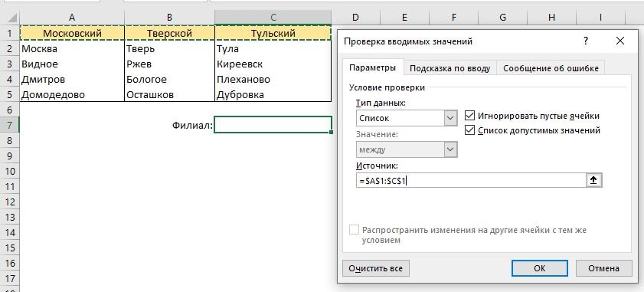The image size is (644, 292).
Task: Click the cell Плеханово
Action: point(273,80)
